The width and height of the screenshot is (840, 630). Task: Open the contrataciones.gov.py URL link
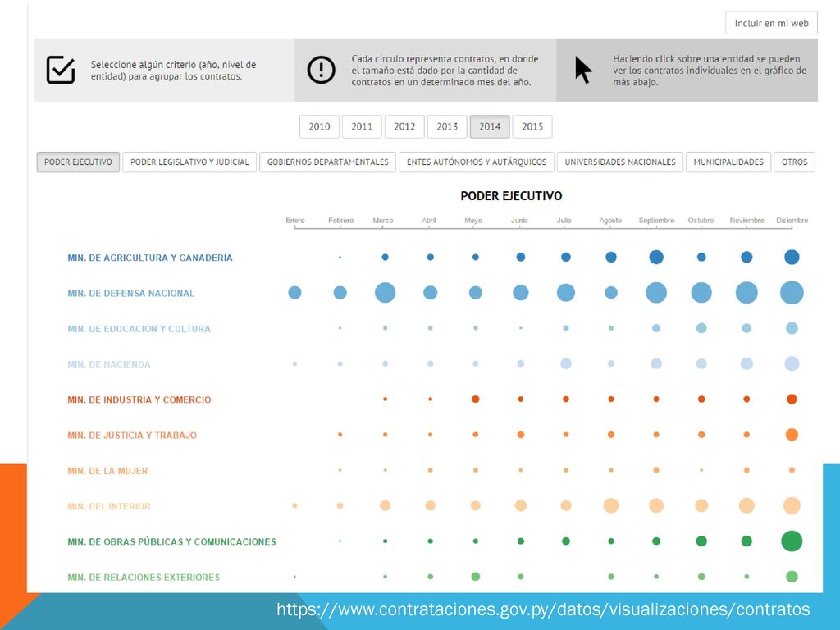click(x=543, y=609)
